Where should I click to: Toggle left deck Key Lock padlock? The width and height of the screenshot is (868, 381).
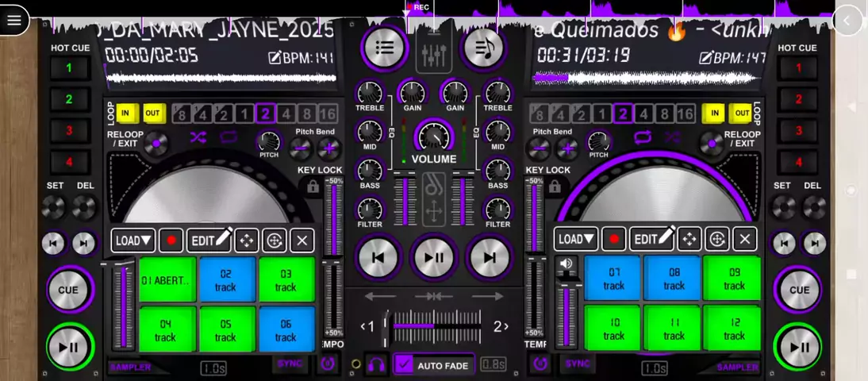(x=313, y=187)
